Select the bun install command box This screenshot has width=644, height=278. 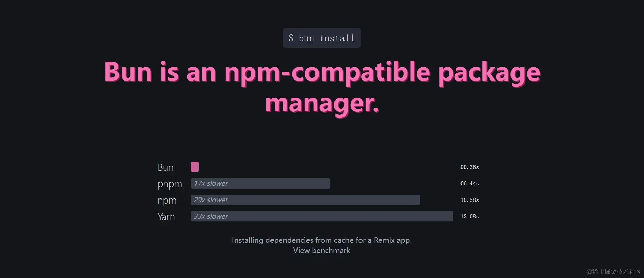pos(322,38)
